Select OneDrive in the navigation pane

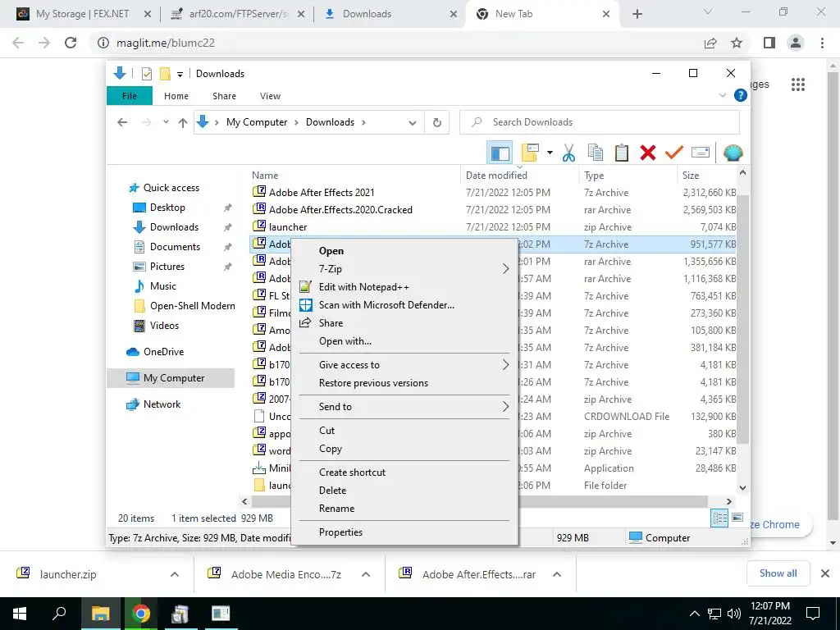[163, 352]
